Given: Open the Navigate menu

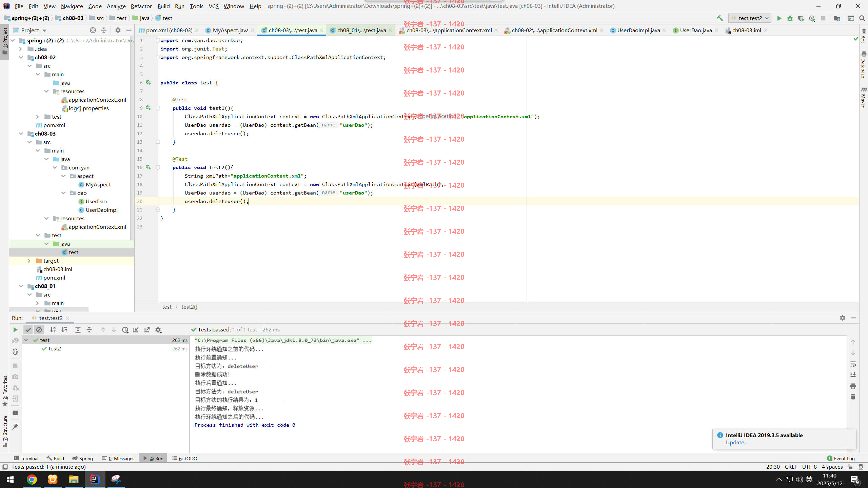Looking at the screenshot, I should coord(72,6).
